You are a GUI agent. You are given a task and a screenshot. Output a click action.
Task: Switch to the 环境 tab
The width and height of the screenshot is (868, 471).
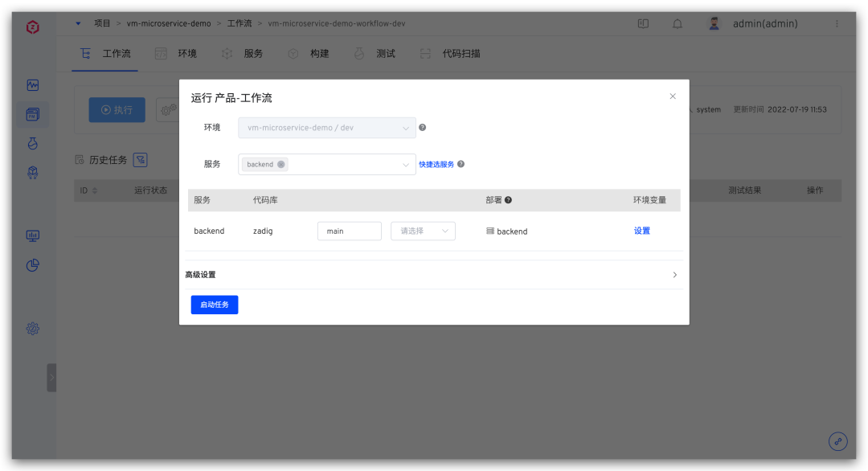coord(176,54)
